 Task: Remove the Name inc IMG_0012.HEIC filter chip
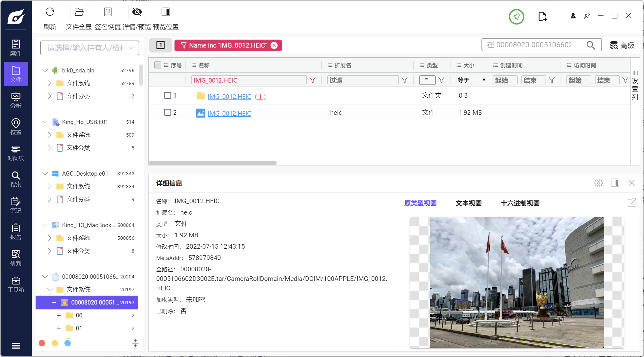[x=274, y=45]
